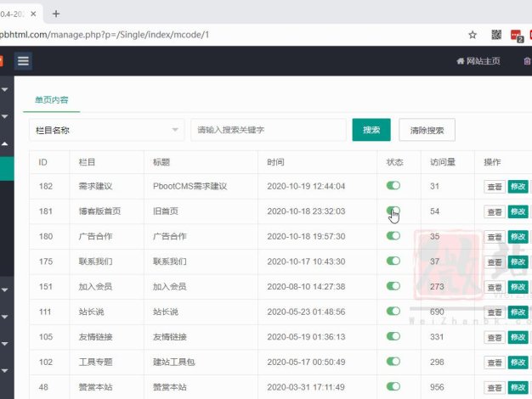View page in 旧首页 row with 查看
Screen dimensions: 532x399
coord(495,212)
